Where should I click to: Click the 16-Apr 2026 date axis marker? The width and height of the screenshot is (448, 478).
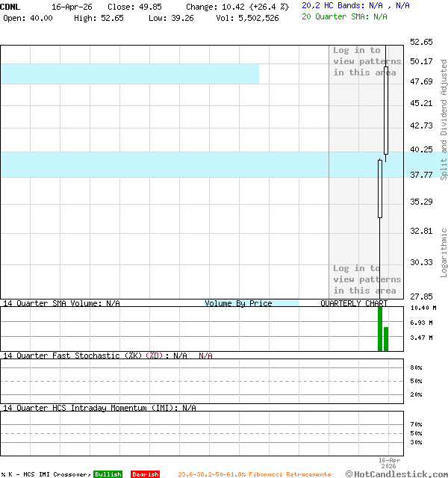point(390,463)
